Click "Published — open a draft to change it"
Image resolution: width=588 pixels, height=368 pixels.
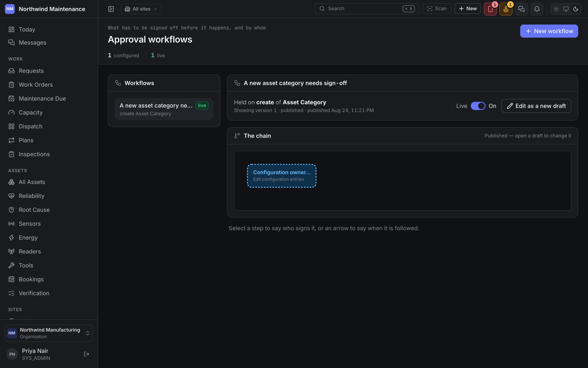528,136
